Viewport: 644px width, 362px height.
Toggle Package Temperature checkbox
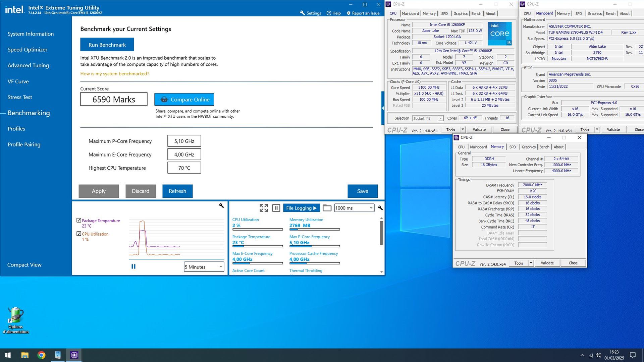pyautogui.click(x=79, y=220)
